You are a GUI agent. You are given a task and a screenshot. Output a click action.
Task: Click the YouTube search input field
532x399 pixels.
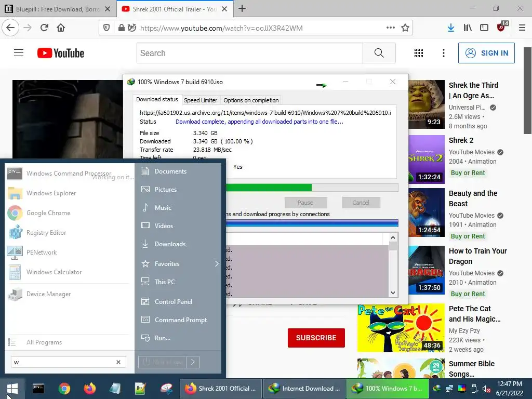pyautogui.click(x=250, y=53)
